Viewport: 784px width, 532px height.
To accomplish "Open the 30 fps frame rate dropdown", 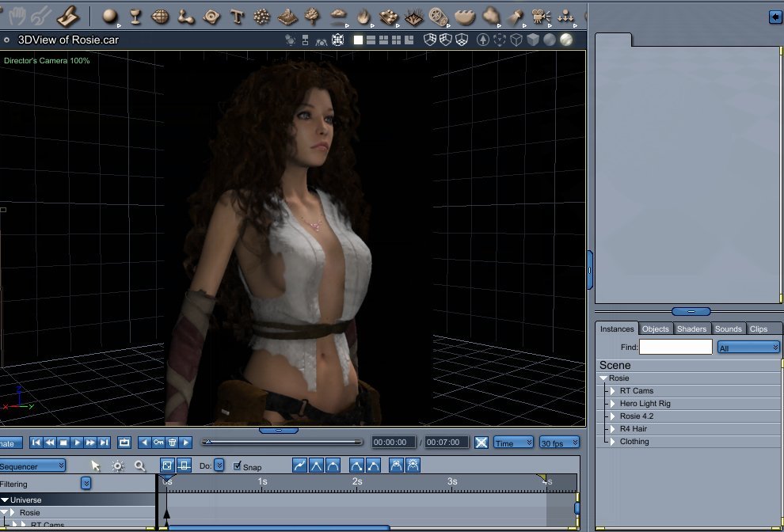I will 560,443.
